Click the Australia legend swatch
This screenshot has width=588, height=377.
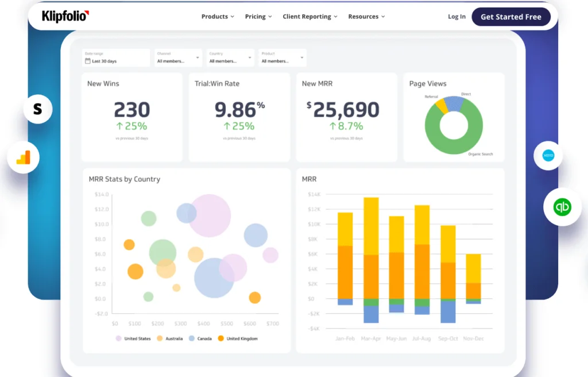click(160, 338)
